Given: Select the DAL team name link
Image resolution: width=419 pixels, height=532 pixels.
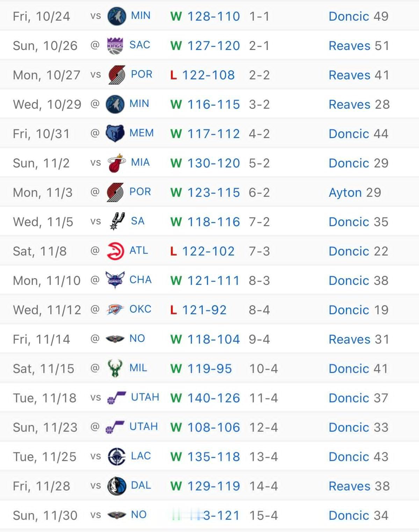Looking at the screenshot, I should pos(141,486).
